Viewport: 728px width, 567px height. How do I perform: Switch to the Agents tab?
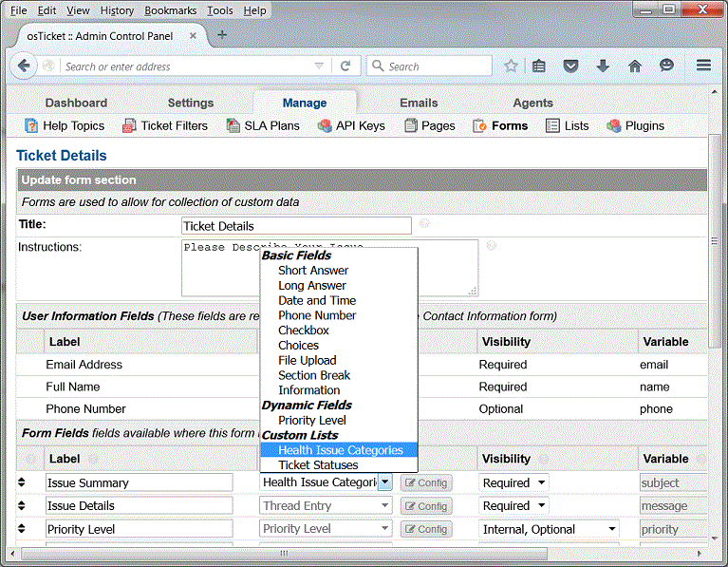click(x=533, y=103)
